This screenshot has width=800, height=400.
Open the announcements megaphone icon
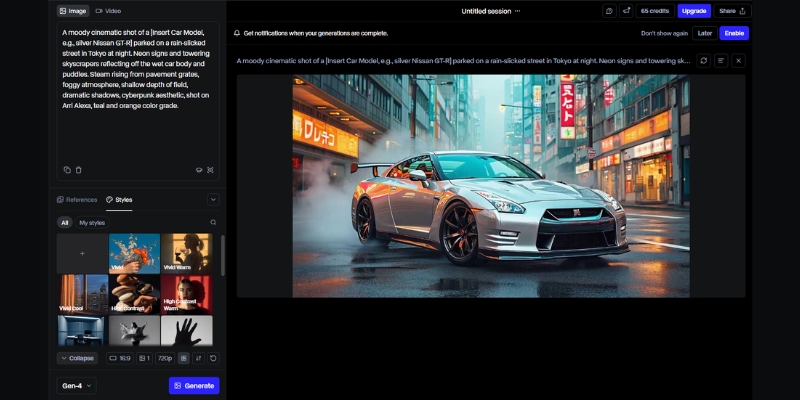[626, 11]
